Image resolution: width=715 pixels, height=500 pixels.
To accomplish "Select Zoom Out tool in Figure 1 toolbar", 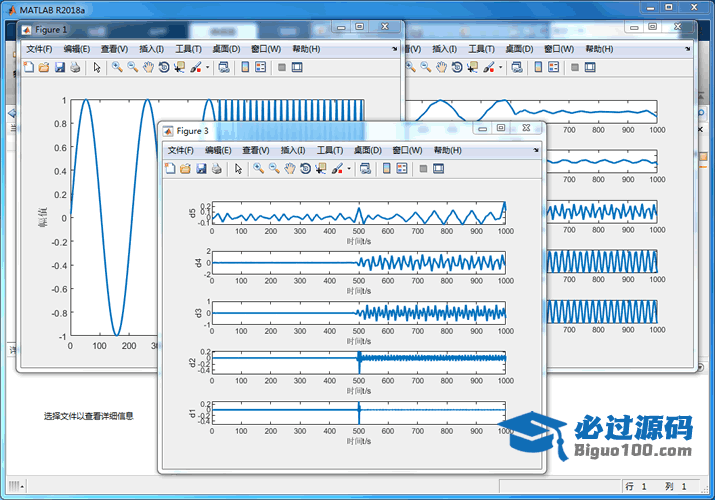I will (x=133, y=67).
